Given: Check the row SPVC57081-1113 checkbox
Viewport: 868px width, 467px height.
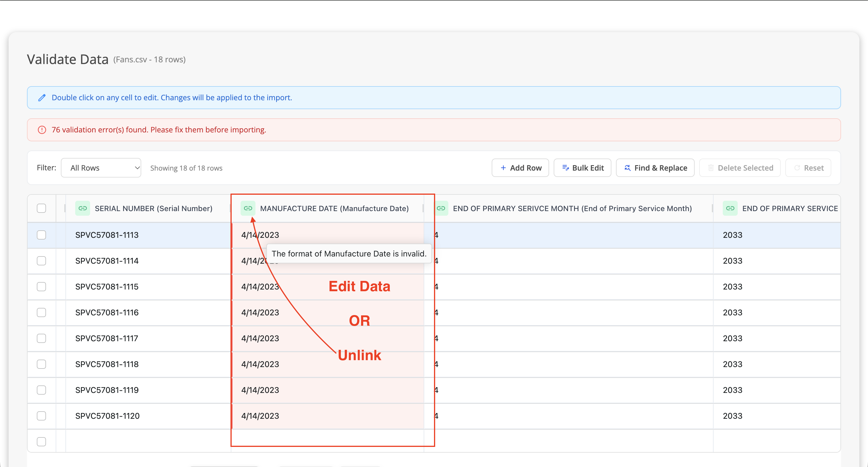Looking at the screenshot, I should 41,235.
